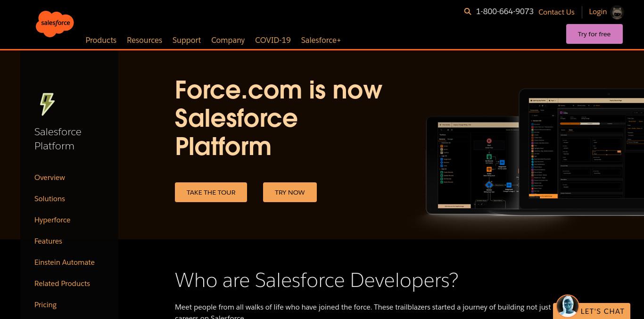Click the Force.com is now Salesforce Platform headline
This screenshot has height=319, width=644.
point(279,118)
